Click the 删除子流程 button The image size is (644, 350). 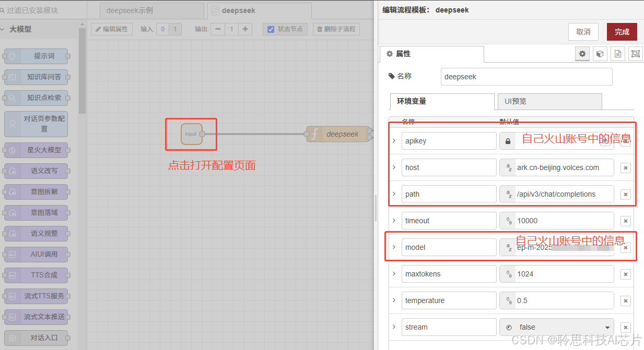[336, 29]
